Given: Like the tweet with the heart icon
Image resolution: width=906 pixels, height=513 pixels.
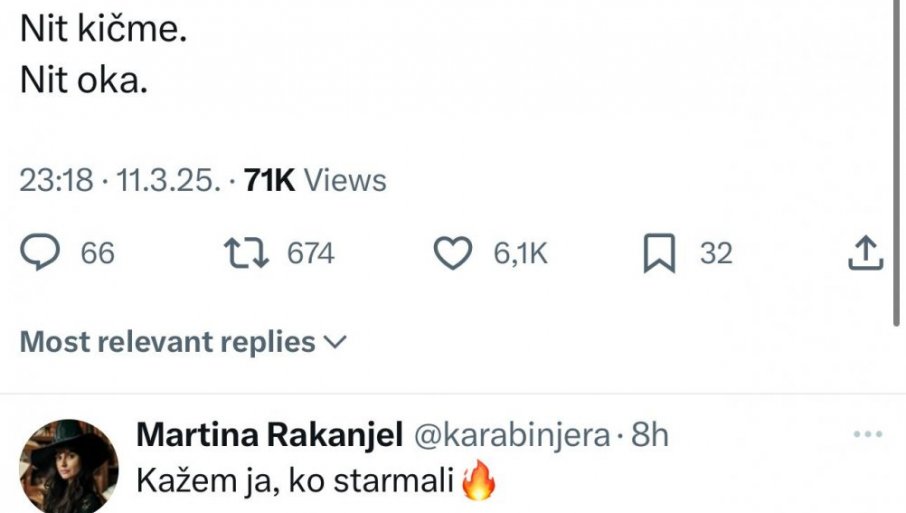Looking at the screenshot, I should [456, 254].
